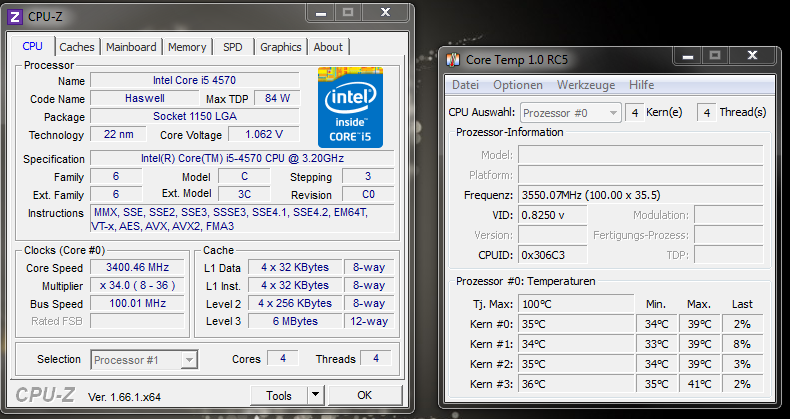The image size is (790, 419).
Task: Click the OK button in CPU-Z
Action: [x=365, y=395]
